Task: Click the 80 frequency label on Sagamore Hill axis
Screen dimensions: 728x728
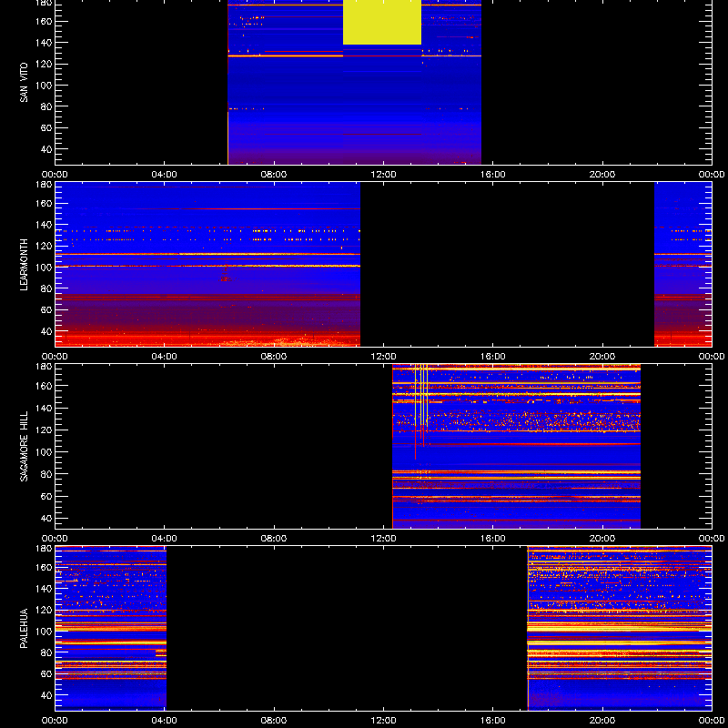Action: click(45, 474)
